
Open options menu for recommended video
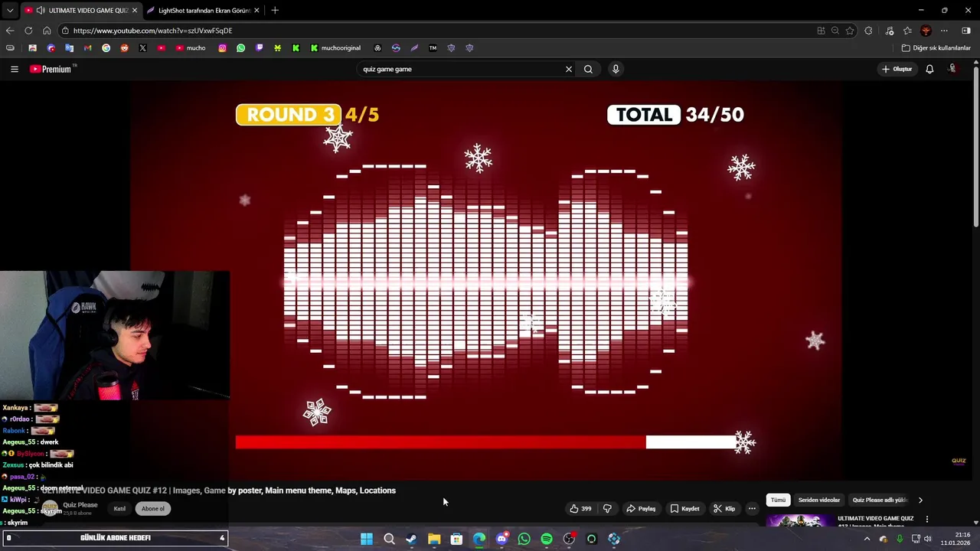926,519
